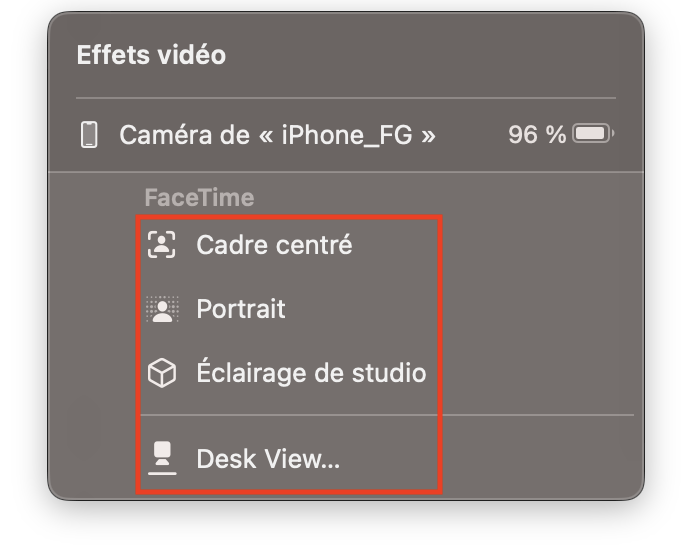Image resolution: width=692 pixels, height=556 pixels.
Task: Click the Éclairage de studio cube icon
Action: 162,373
